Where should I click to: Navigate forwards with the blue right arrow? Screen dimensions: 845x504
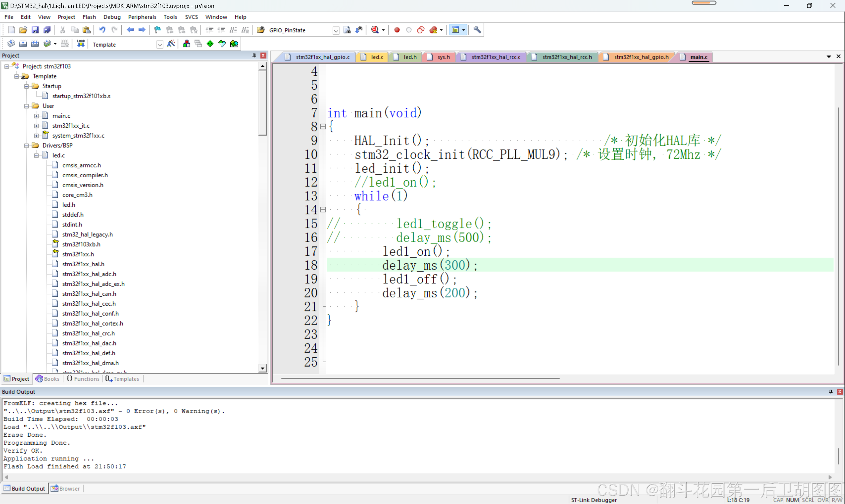tap(142, 30)
